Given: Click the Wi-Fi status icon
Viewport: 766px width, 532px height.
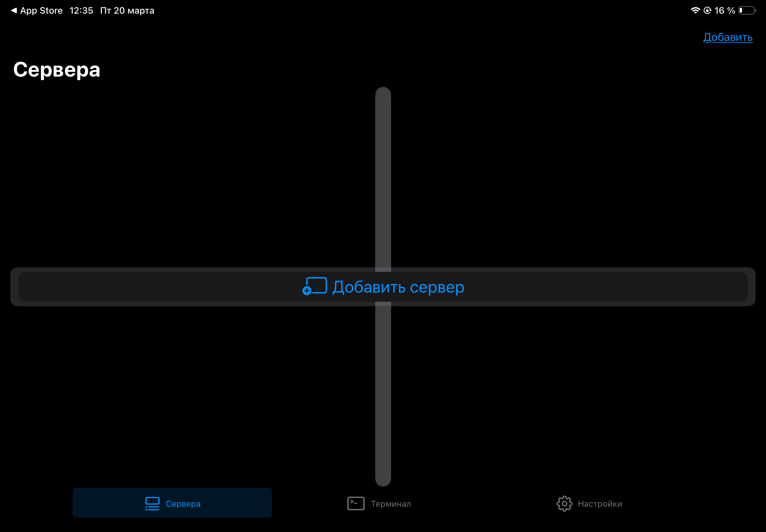Looking at the screenshot, I should (x=695, y=10).
